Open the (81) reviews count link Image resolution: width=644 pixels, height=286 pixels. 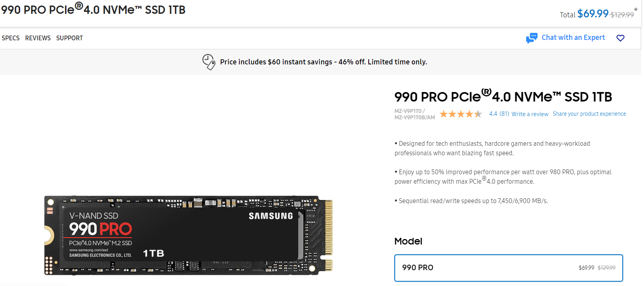pyautogui.click(x=504, y=114)
